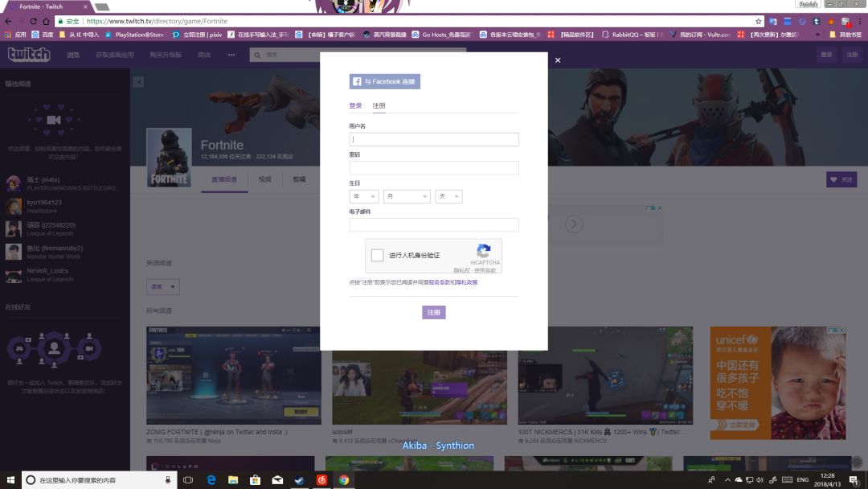Open the three-dots more menu in Twitch header

[231, 55]
